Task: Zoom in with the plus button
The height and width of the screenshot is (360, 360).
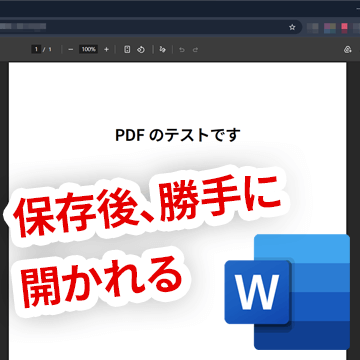Action: (106, 50)
